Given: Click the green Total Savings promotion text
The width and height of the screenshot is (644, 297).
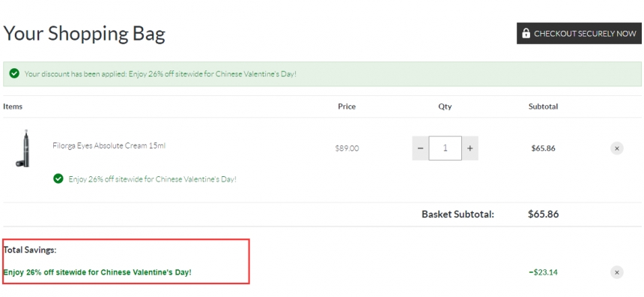Looking at the screenshot, I should click(x=97, y=272).
